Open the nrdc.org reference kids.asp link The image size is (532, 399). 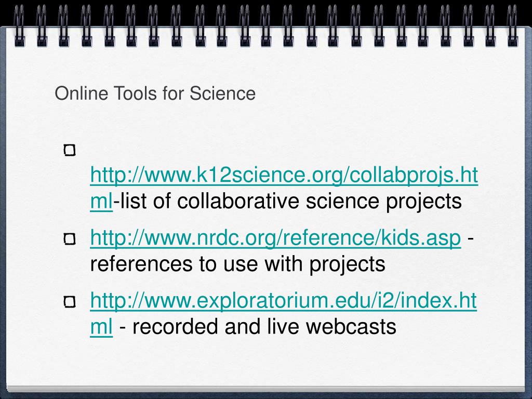pos(275,238)
